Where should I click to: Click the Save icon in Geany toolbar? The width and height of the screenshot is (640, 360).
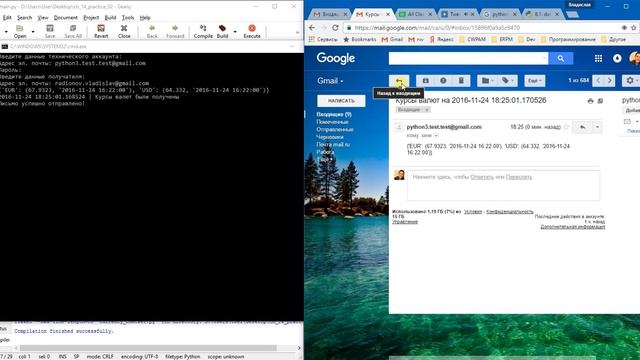point(50,31)
